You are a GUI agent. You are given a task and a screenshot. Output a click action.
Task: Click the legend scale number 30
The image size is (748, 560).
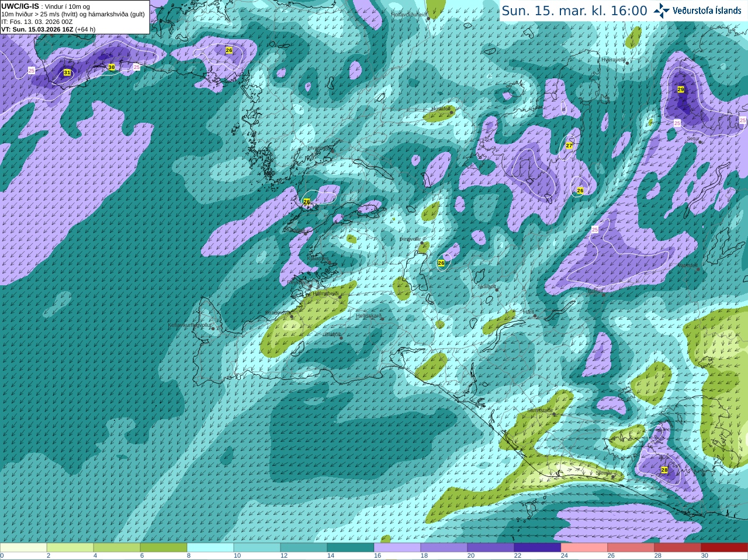click(705, 556)
